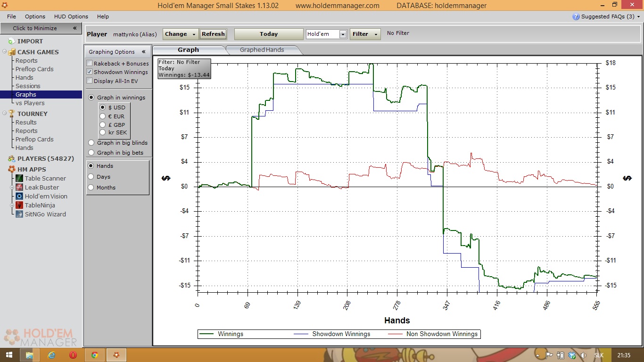Open the File menu
The image size is (644, 362).
(x=11, y=16)
